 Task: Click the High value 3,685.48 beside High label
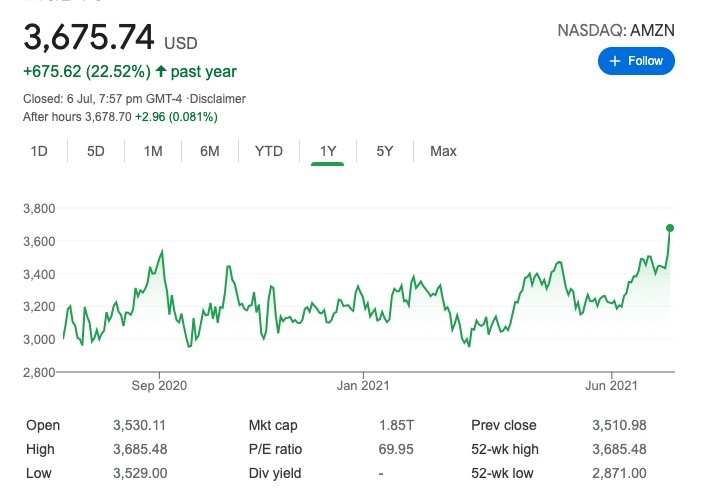(140, 449)
